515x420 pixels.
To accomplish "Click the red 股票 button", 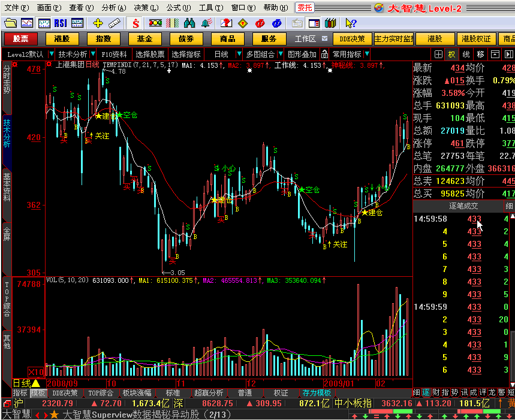I will coord(21,39).
